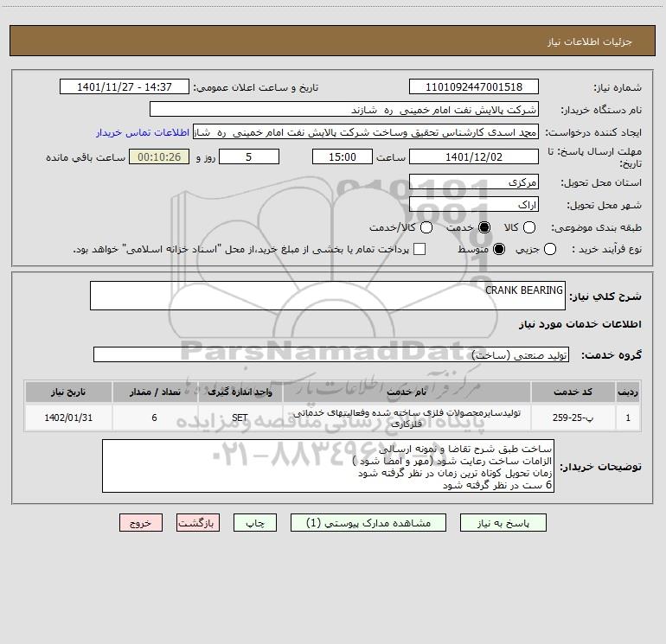Viewport: 666px width, 644px height.
Task: Click the delivery province field مرکزی
Action: point(474,182)
